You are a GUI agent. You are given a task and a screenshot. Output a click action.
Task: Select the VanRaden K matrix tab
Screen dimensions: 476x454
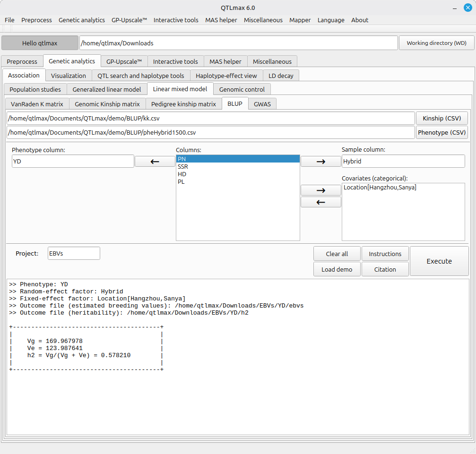(37, 104)
